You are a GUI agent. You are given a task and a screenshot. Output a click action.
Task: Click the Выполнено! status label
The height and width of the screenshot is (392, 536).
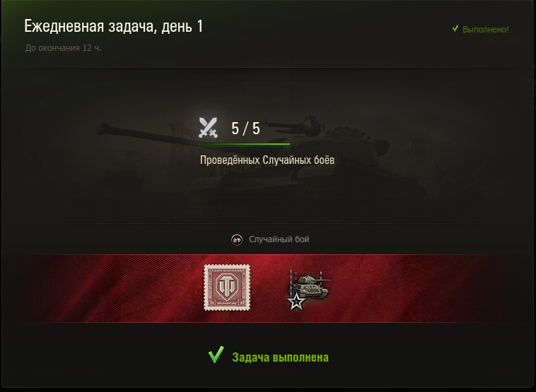485,30
